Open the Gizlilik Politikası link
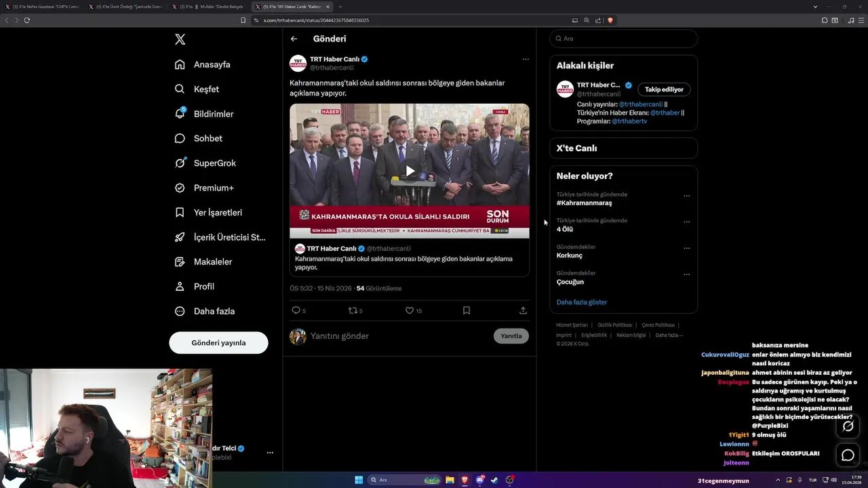 pyautogui.click(x=614, y=325)
